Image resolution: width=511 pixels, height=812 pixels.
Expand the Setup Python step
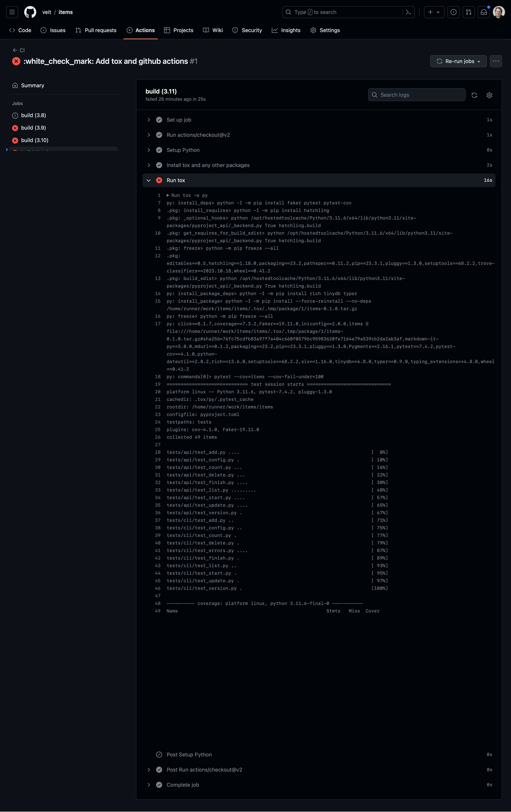[x=319, y=150]
